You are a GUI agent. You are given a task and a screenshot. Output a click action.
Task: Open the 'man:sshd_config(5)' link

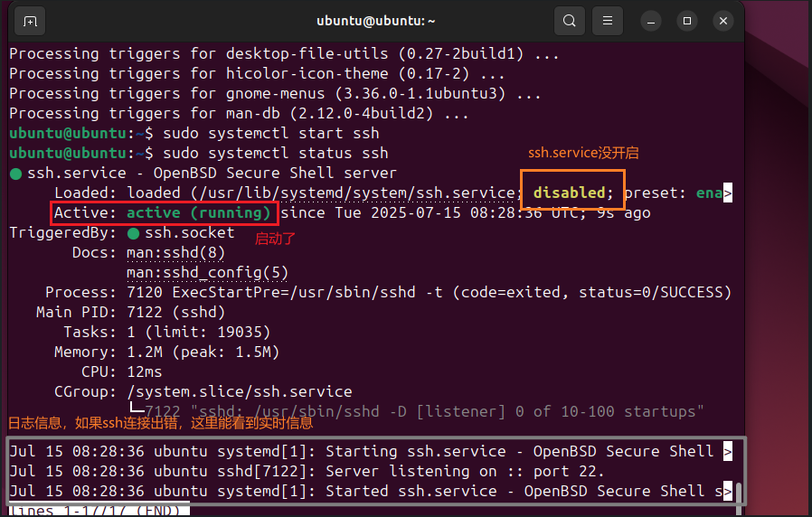point(208,273)
